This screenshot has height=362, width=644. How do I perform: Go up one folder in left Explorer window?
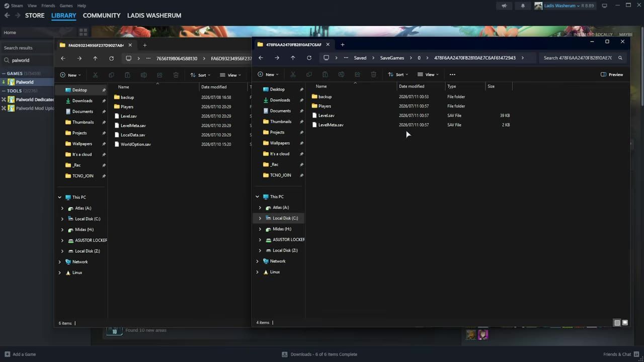pos(95,58)
